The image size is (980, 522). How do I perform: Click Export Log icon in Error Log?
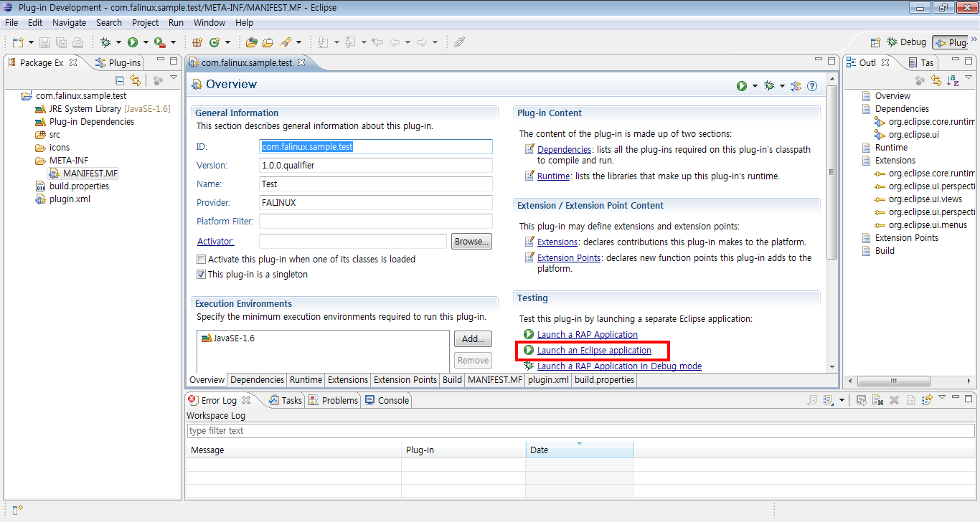point(811,400)
